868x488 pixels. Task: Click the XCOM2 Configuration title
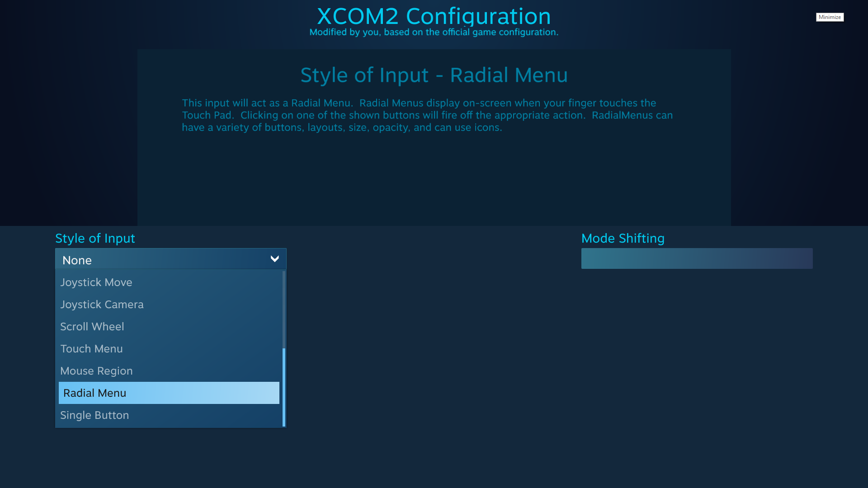pos(434,16)
